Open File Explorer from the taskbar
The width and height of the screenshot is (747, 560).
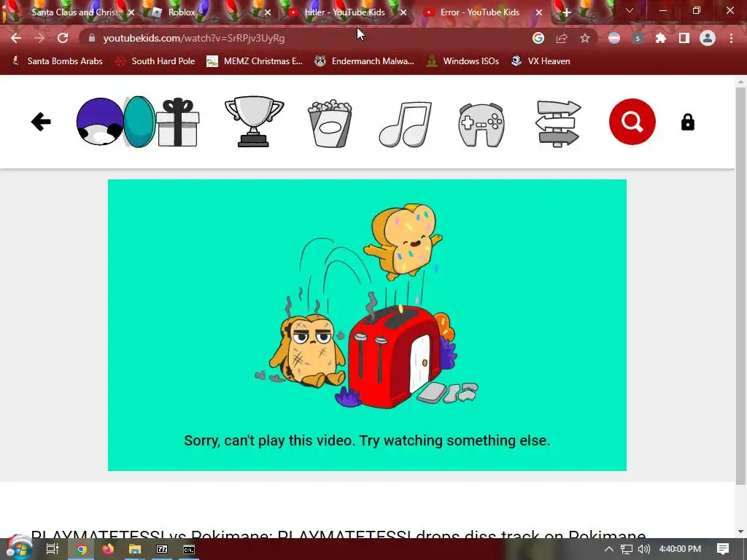coord(135,549)
